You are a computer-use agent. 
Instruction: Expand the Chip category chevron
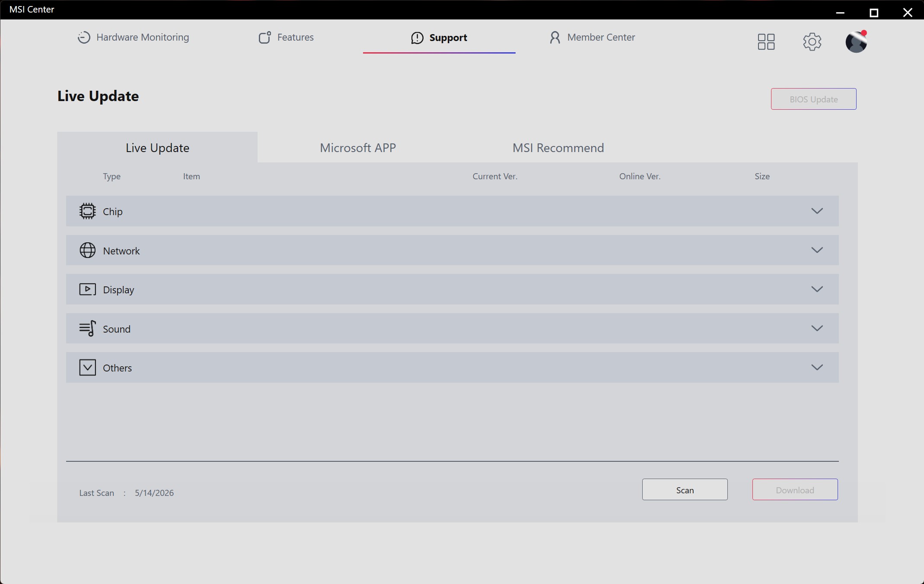[817, 211]
